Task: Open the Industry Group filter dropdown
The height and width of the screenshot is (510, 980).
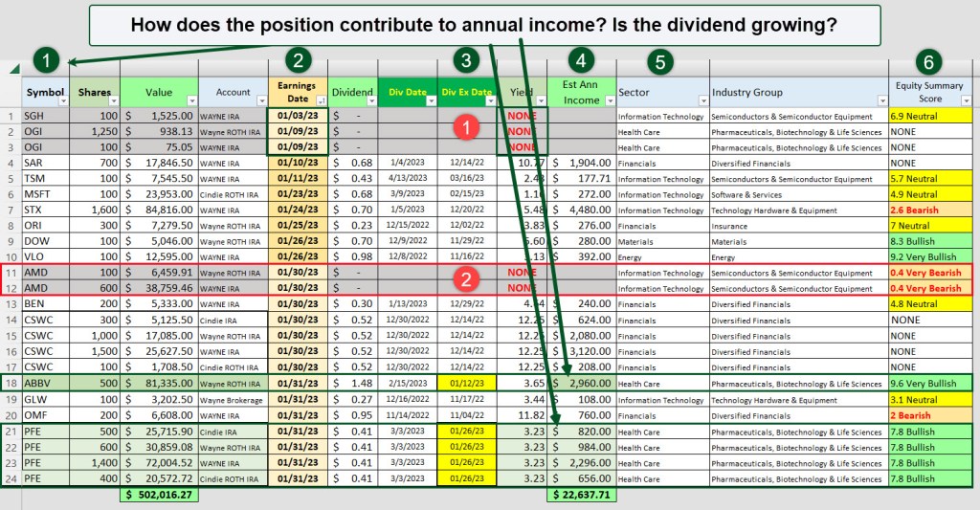Action: point(880,100)
